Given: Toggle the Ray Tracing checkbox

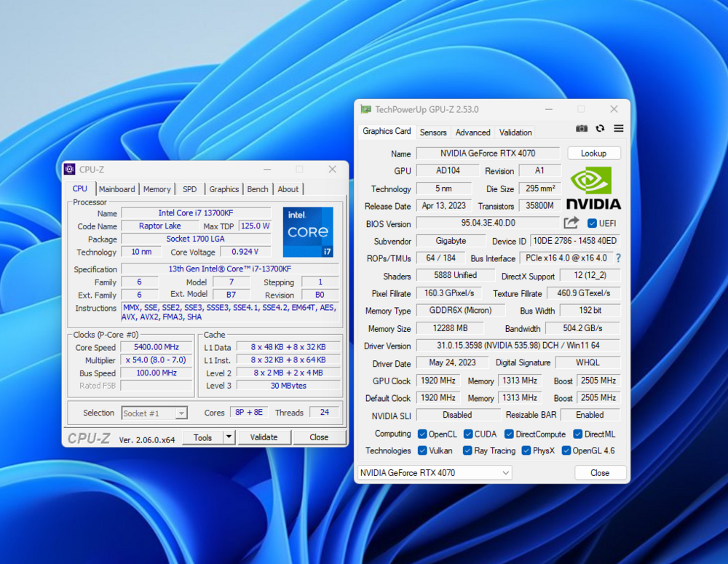Looking at the screenshot, I should (468, 451).
